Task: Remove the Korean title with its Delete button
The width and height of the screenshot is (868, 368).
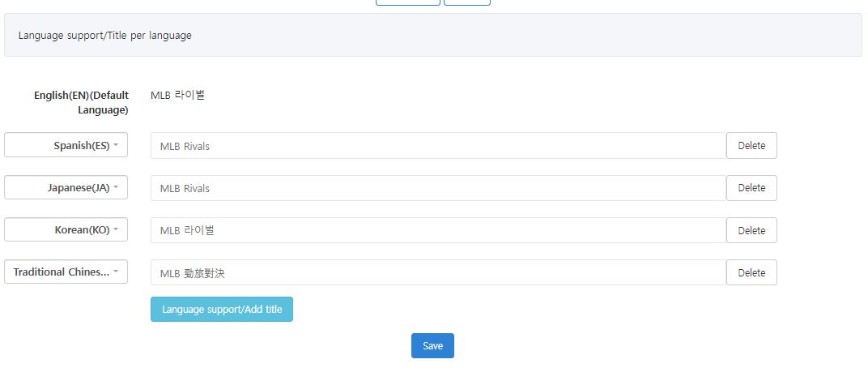Action: 751,230
